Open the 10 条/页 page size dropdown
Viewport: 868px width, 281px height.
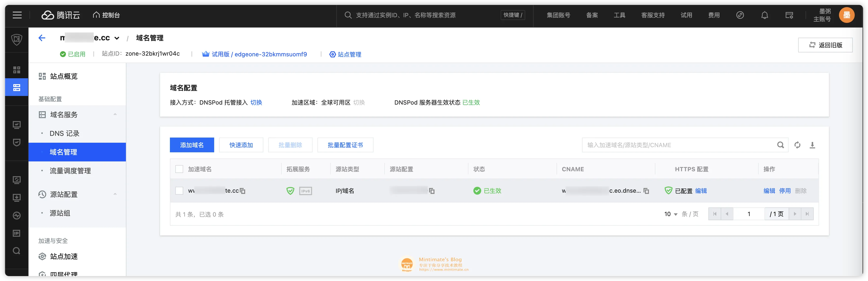(671, 214)
